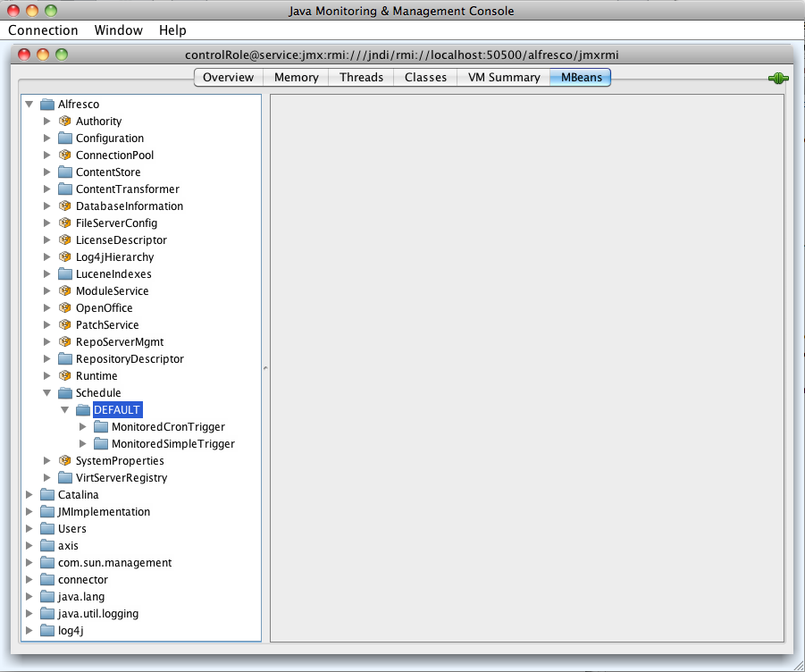Click the split pane divider collapse arrow

[265, 367]
